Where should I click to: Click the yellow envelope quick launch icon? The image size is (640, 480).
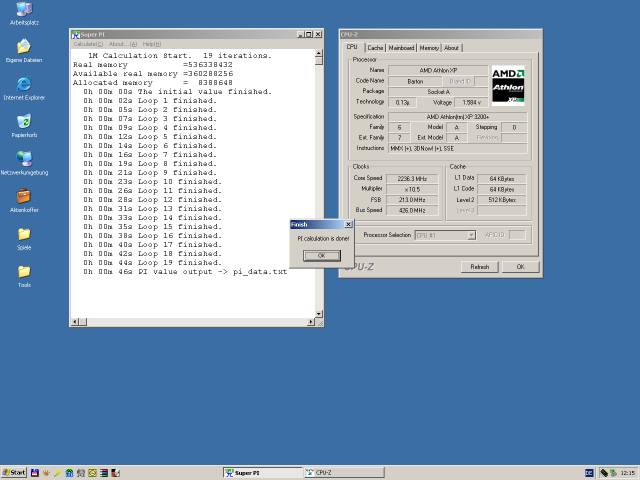[92, 473]
